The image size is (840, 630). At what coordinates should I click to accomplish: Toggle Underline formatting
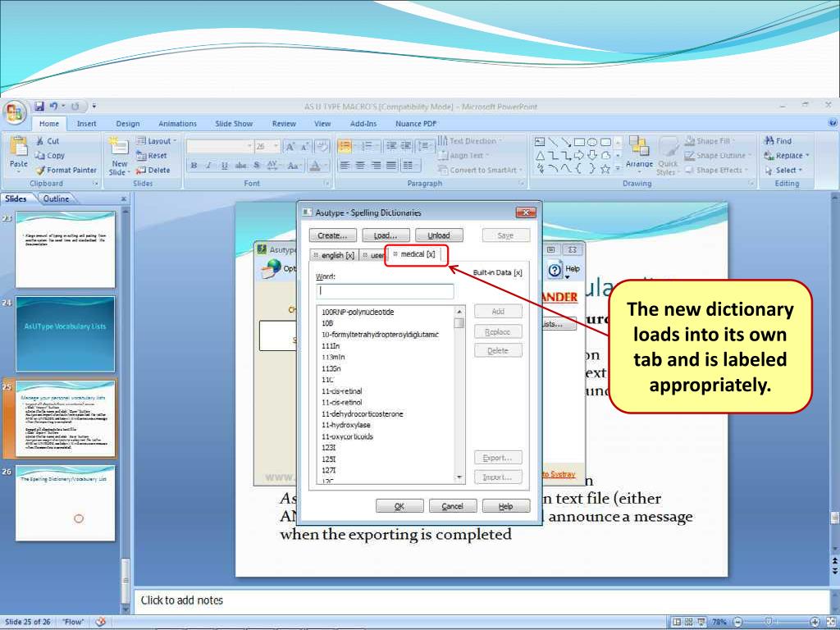[x=225, y=166]
